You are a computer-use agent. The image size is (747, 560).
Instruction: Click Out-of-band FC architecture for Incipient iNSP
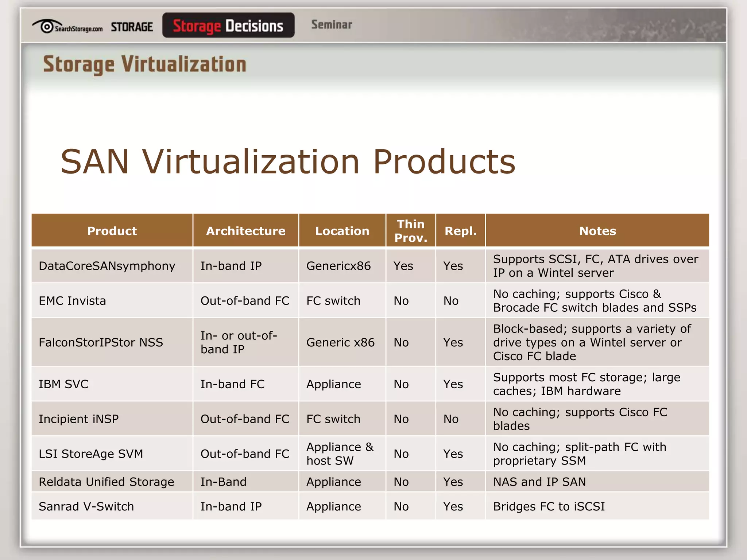click(246, 419)
